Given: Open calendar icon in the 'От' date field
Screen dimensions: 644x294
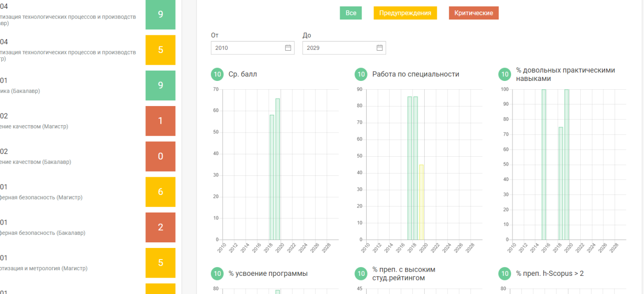Looking at the screenshot, I should [x=288, y=48].
